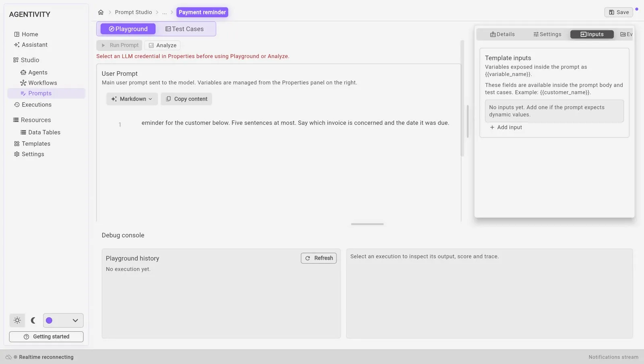Open the accent color dropdown
Image resolution: width=644 pixels, height=364 pixels.
pyautogui.click(x=63, y=321)
